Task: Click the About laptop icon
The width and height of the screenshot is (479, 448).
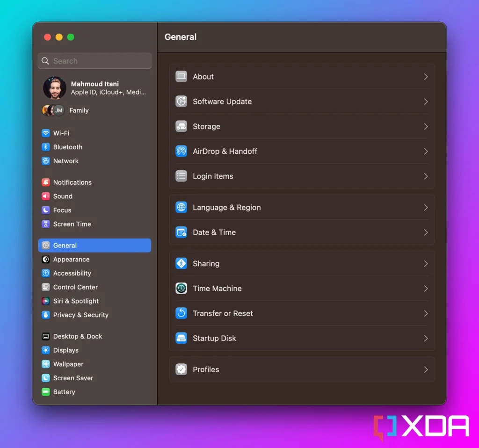Action: pyautogui.click(x=181, y=76)
